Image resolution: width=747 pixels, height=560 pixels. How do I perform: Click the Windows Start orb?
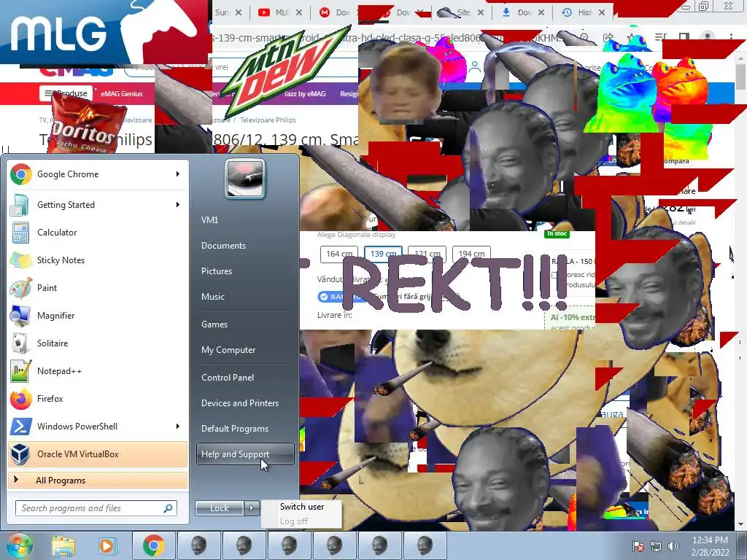click(x=19, y=545)
